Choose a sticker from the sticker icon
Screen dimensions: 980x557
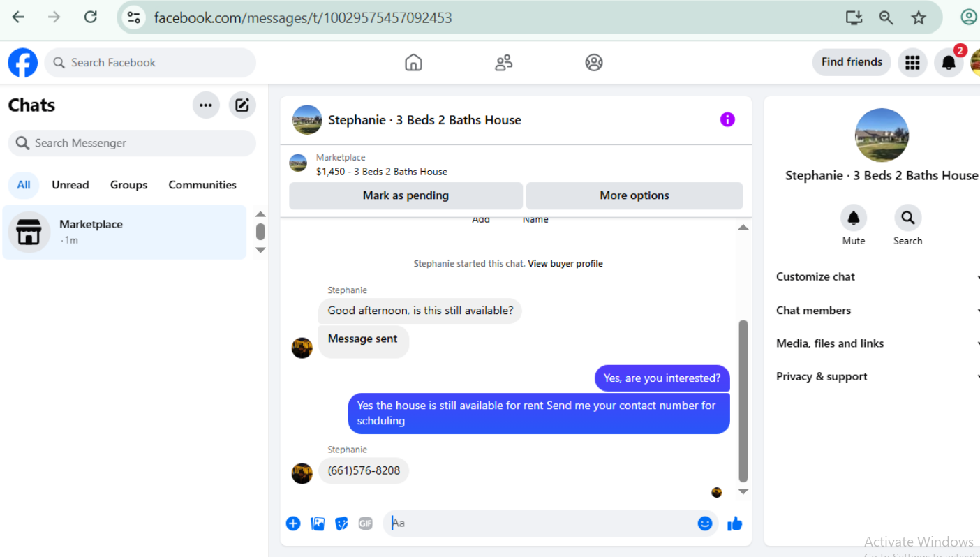pyautogui.click(x=341, y=523)
